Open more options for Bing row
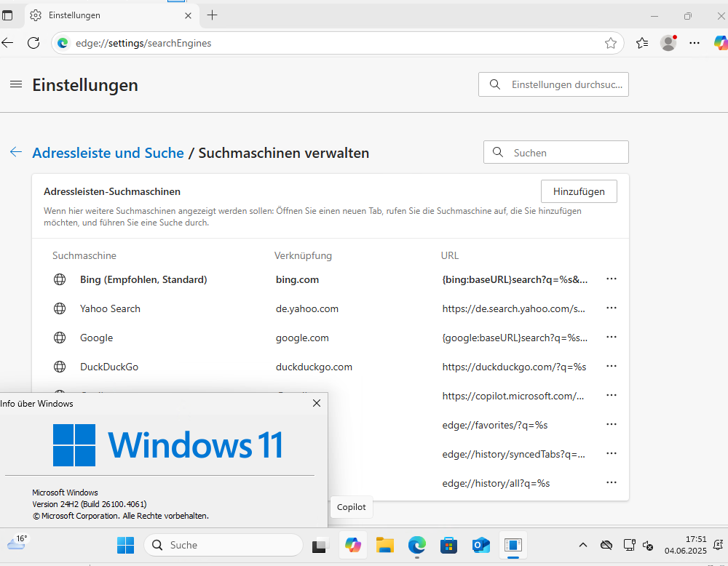Viewport: 728px width, 566px height. point(612,279)
